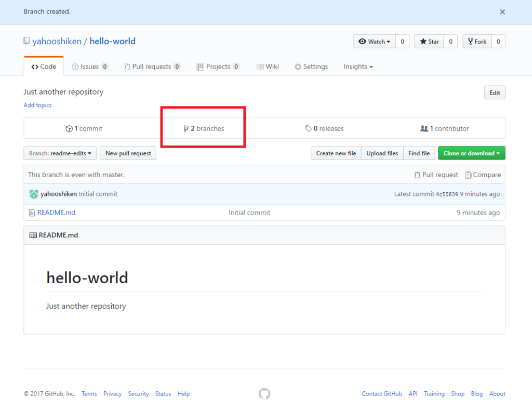
Task: Expand Clone or download dropdown
Action: pyautogui.click(x=472, y=153)
